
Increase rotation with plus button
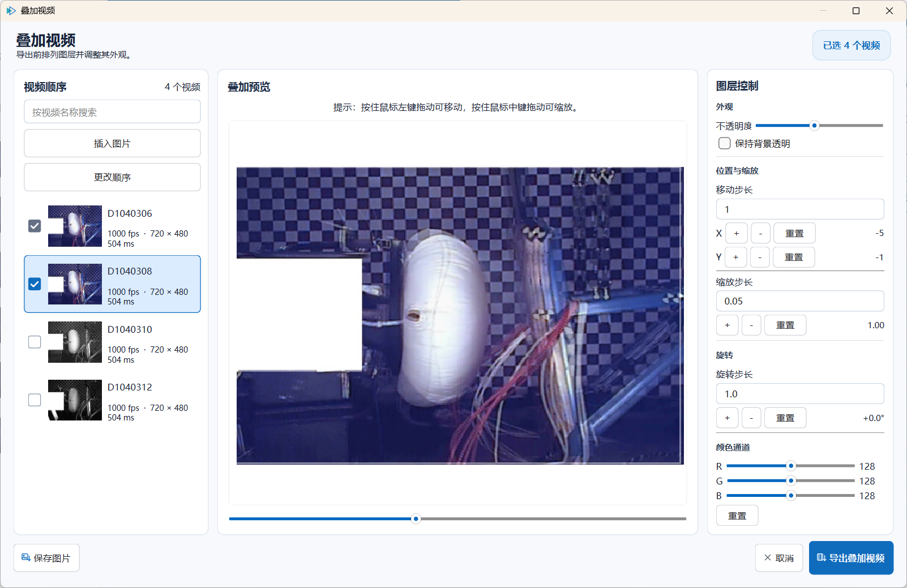[728, 418]
